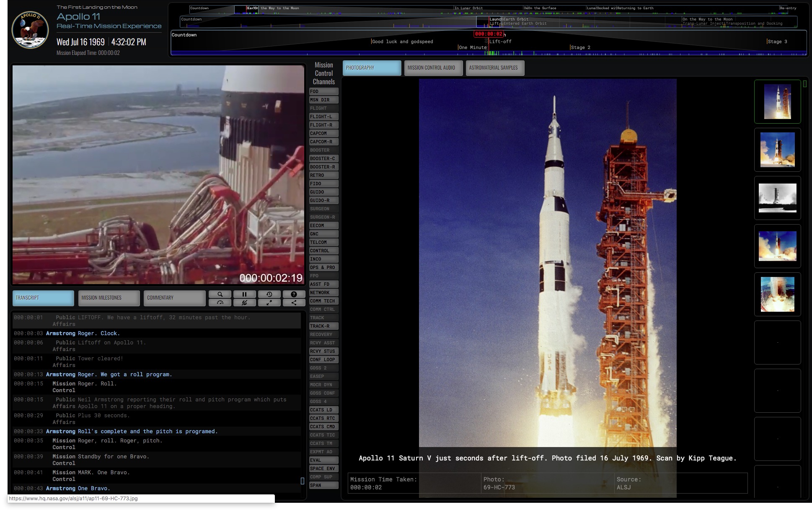Image resolution: width=812 pixels, height=512 pixels.
Task: Open the fourth launch photo thumbnail
Action: point(777,246)
